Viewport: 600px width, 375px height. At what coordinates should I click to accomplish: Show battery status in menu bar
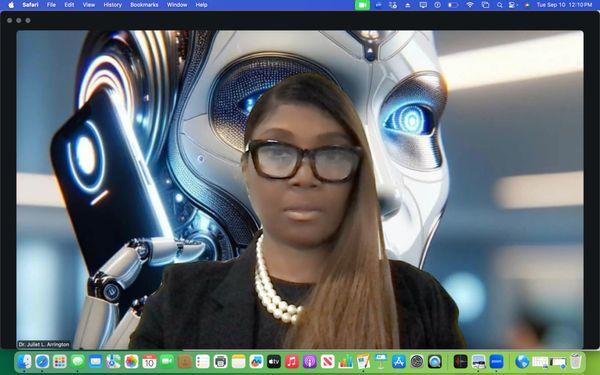453,5
